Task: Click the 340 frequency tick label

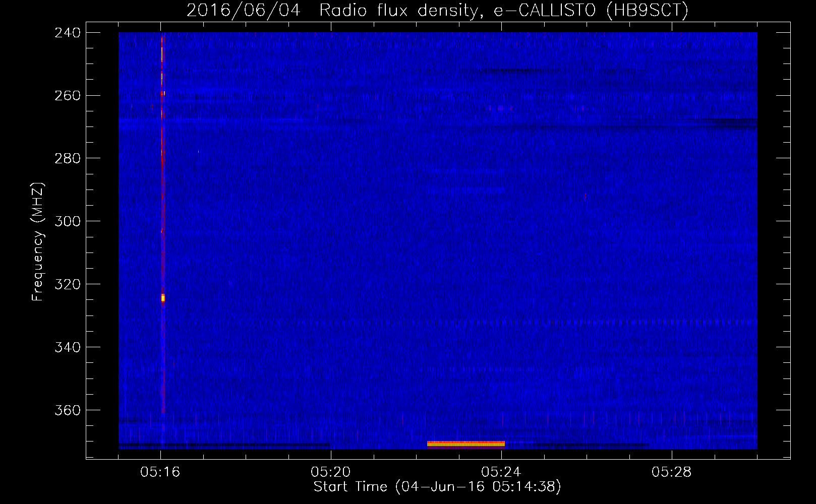Action: [68, 348]
